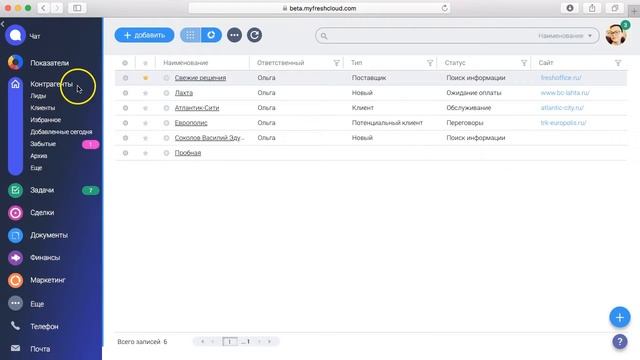640x360 pixels.
Task: Open Safari share button
Action: (592, 8)
